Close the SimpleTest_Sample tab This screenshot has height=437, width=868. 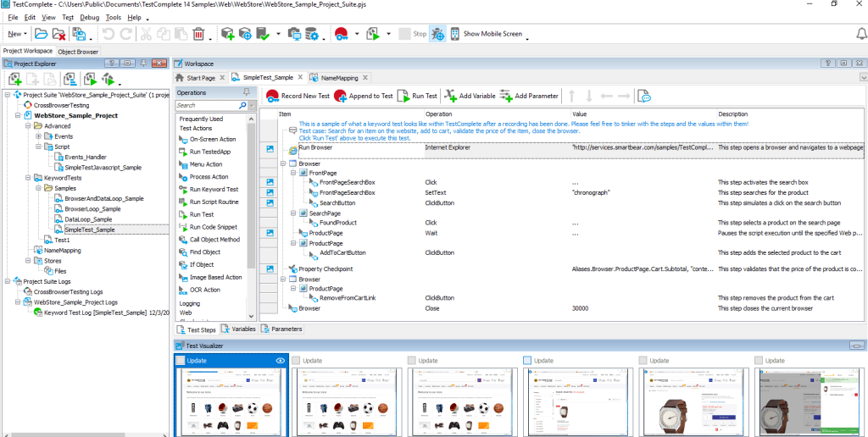click(300, 77)
